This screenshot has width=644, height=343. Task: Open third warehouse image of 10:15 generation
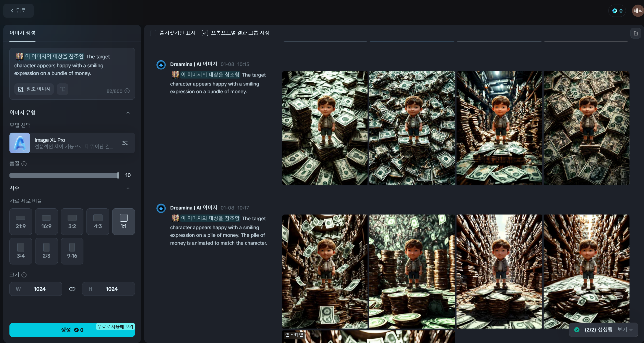(x=499, y=128)
